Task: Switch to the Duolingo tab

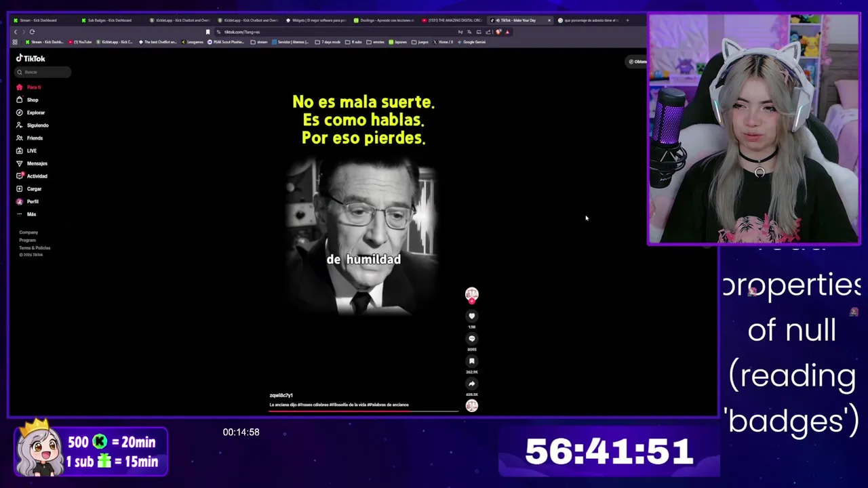Action: pyautogui.click(x=384, y=20)
